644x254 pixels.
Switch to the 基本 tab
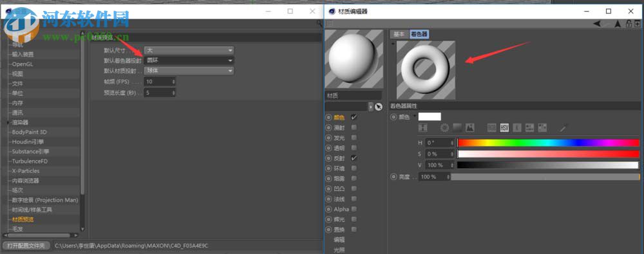click(399, 34)
